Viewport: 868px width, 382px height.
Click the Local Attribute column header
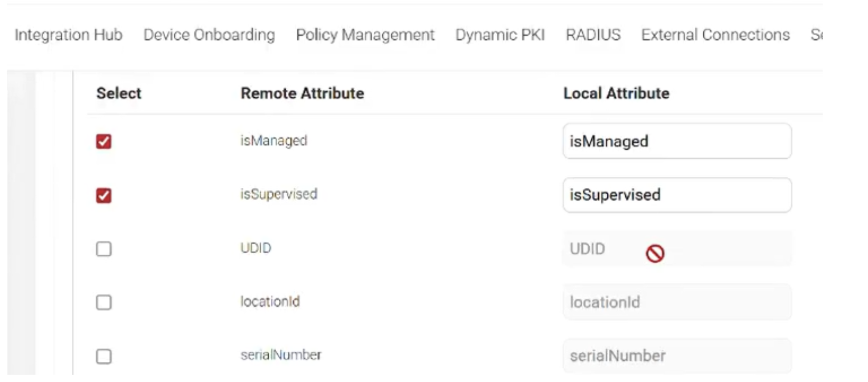click(616, 93)
